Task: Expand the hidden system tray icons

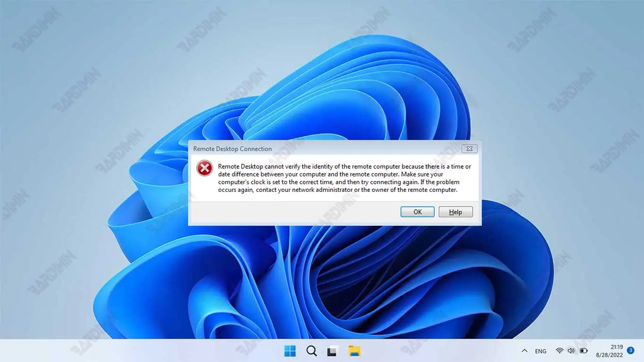Action: tap(524, 351)
